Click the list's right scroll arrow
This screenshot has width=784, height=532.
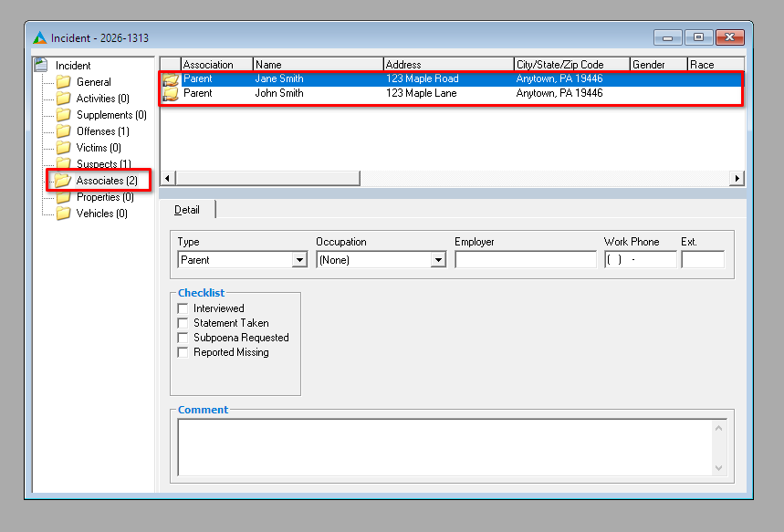pyautogui.click(x=737, y=179)
